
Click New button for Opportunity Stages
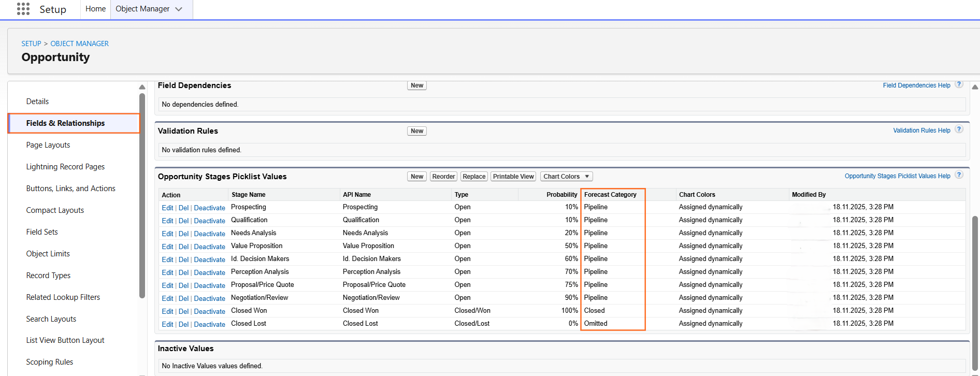pyautogui.click(x=417, y=177)
